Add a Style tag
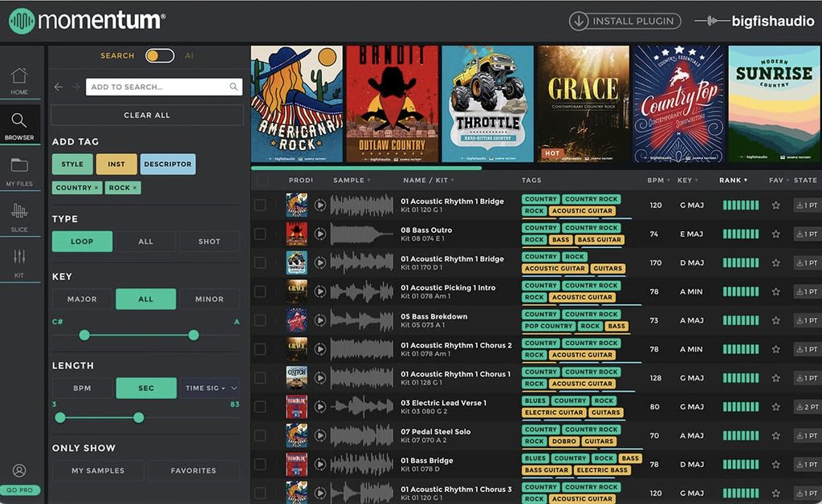822x504 pixels. click(x=72, y=164)
